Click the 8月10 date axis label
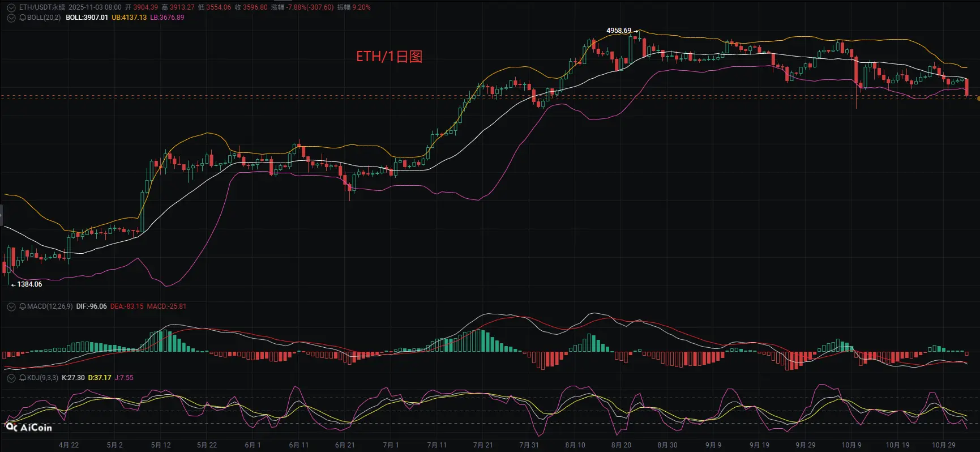980x452 pixels. [575, 445]
